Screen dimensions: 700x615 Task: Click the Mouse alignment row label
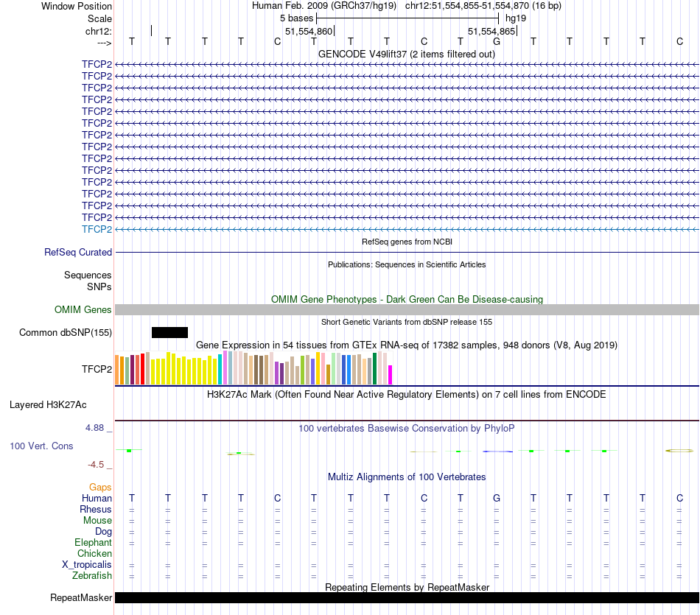(97, 521)
